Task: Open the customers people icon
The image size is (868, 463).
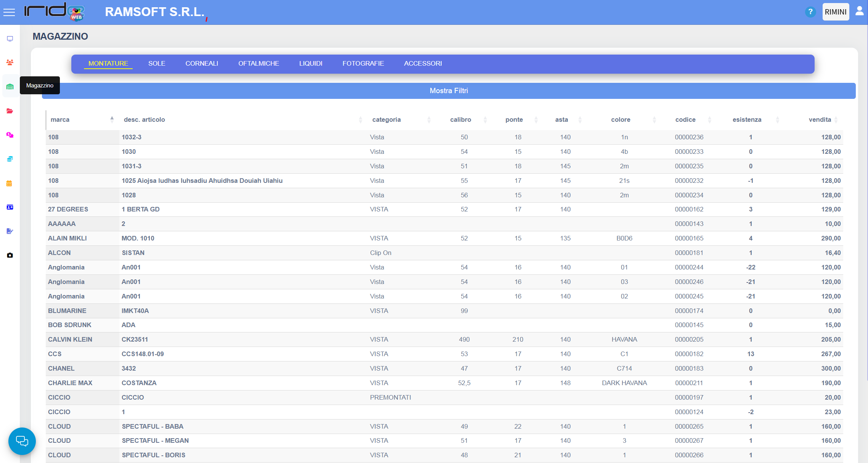Action: [x=10, y=62]
